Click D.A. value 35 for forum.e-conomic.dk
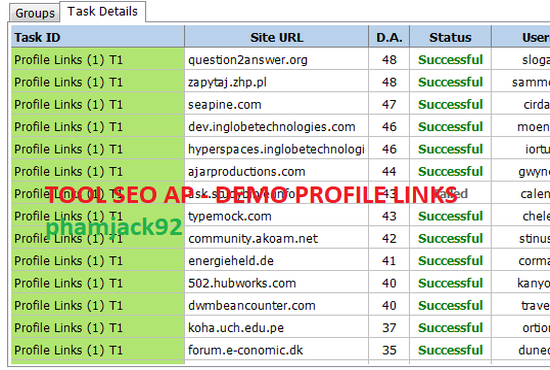This screenshot has width=550, height=370. pyautogui.click(x=389, y=350)
